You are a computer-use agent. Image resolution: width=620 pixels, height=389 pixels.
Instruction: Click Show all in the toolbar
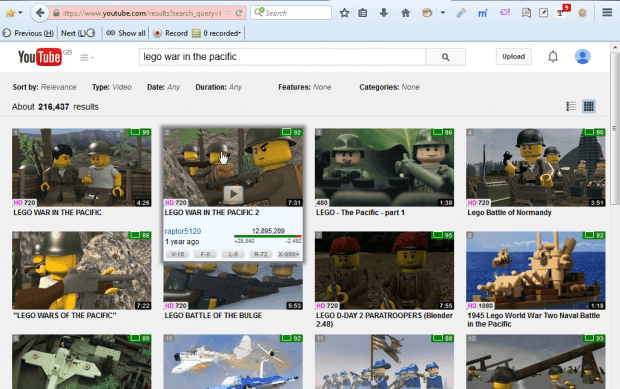(126, 33)
